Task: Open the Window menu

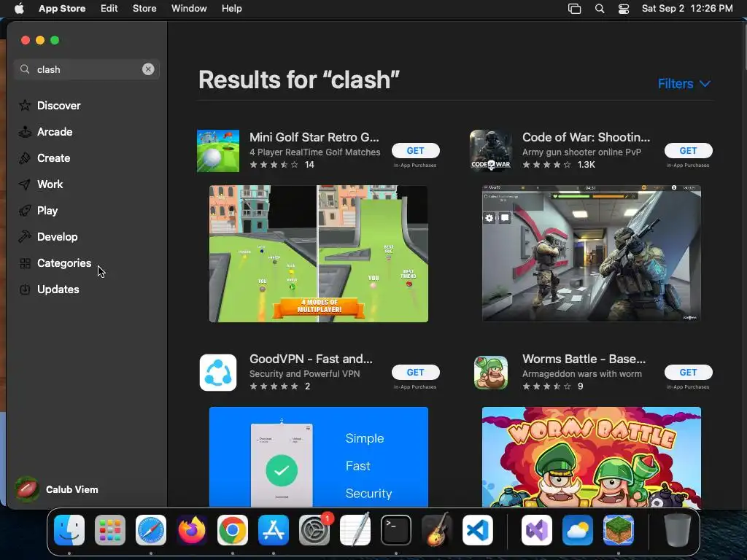Action: [189, 9]
